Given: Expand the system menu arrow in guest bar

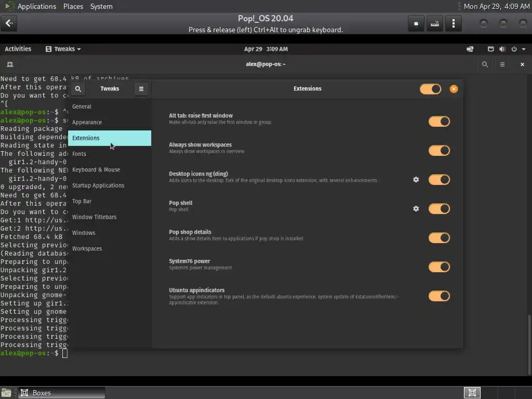Looking at the screenshot, I should tap(524, 49).
